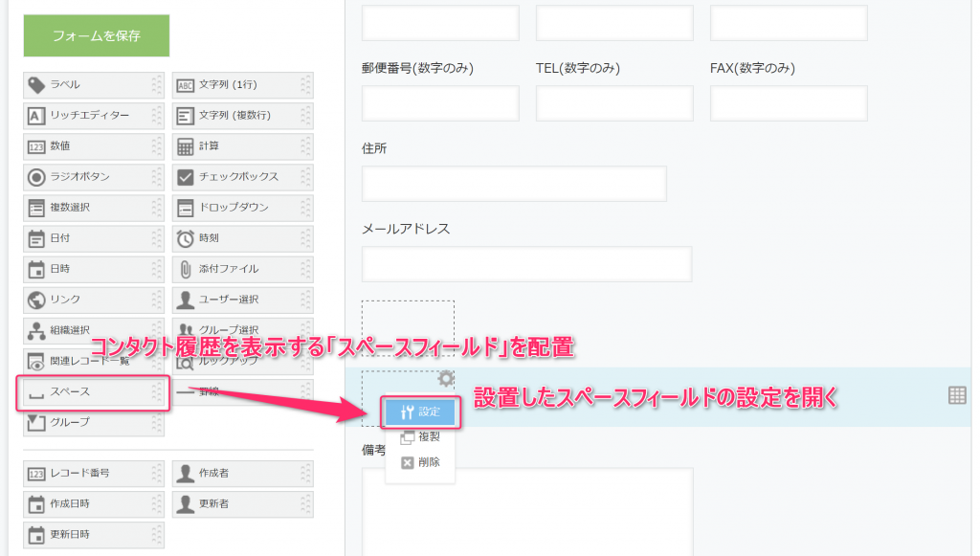Select the ユーザー選択 field item

click(242, 300)
